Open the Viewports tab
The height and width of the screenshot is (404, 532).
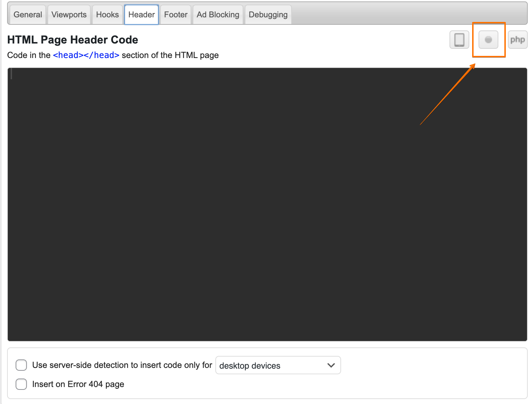tap(69, 15)
